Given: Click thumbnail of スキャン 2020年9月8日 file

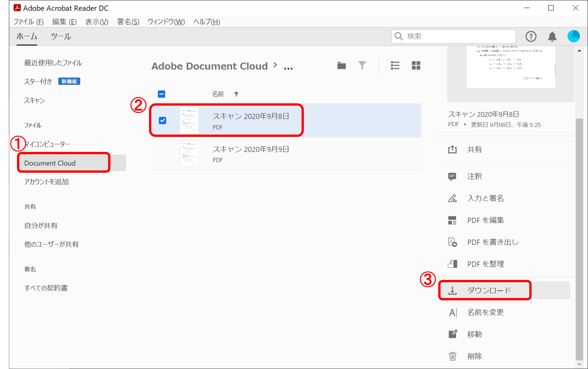Looking at the screenshot, I should click(x=189, y=120).
